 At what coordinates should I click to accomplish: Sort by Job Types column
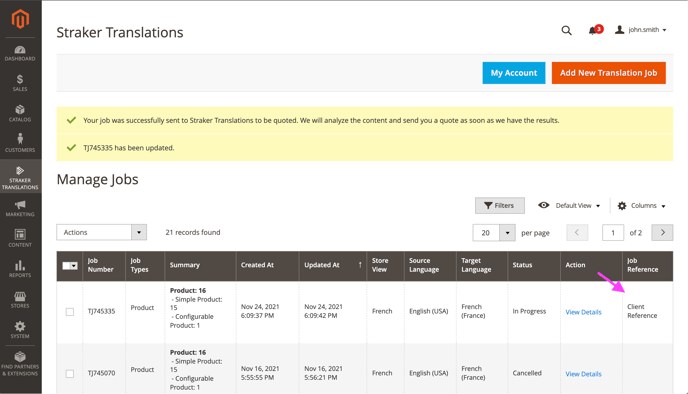pyautogui.click(x=145, y=265)
